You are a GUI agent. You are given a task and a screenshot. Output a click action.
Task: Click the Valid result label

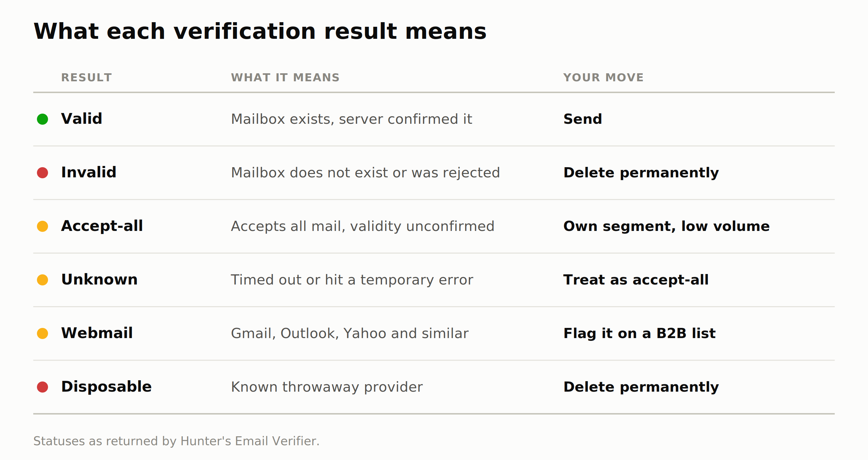[x=82, y=119]
